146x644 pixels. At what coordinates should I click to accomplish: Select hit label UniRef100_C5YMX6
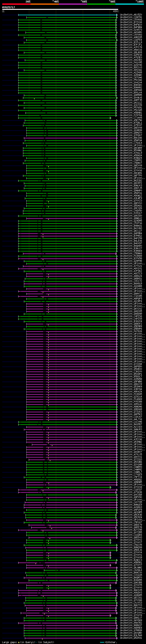[131, 20]
